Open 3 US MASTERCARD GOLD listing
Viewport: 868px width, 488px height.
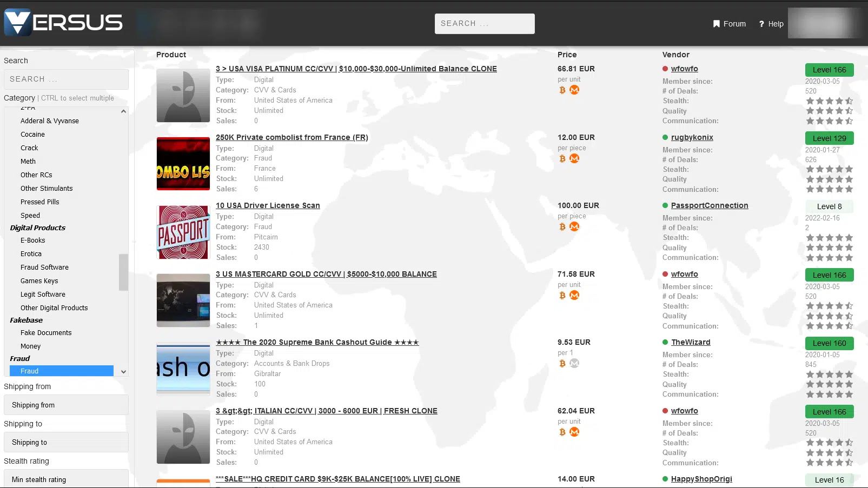coord(326,274)
